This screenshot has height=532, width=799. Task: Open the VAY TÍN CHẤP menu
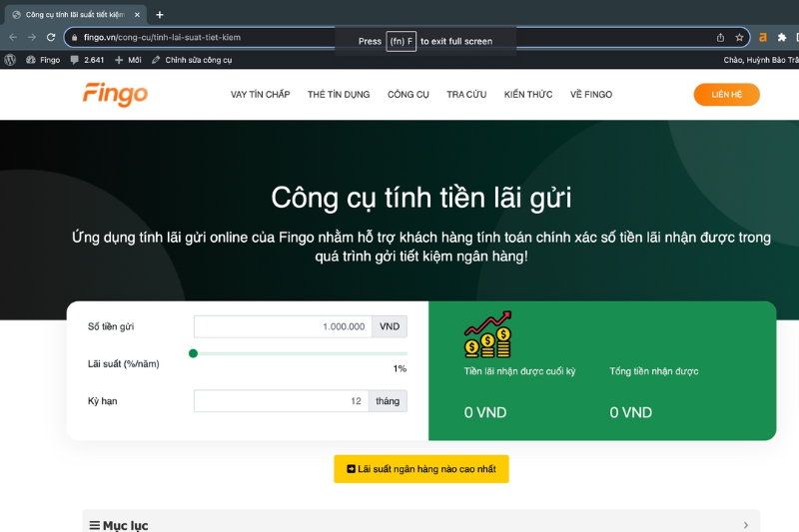tap(260, 94)
